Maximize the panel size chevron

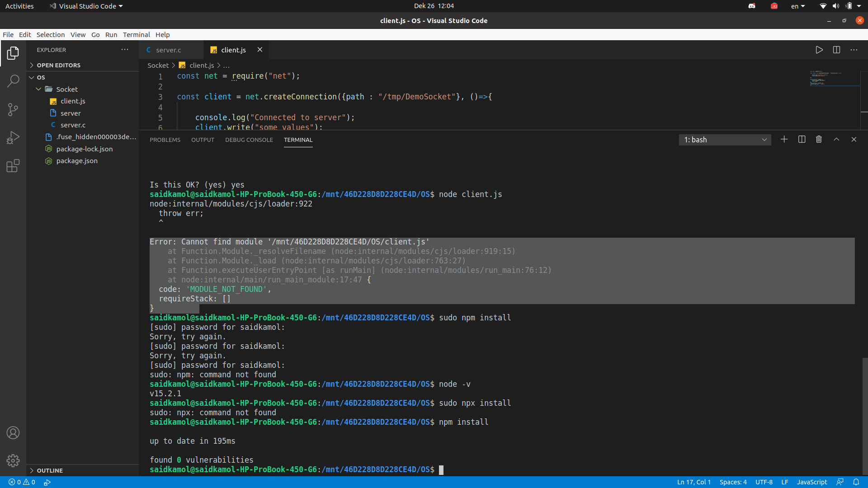point(836,140)
